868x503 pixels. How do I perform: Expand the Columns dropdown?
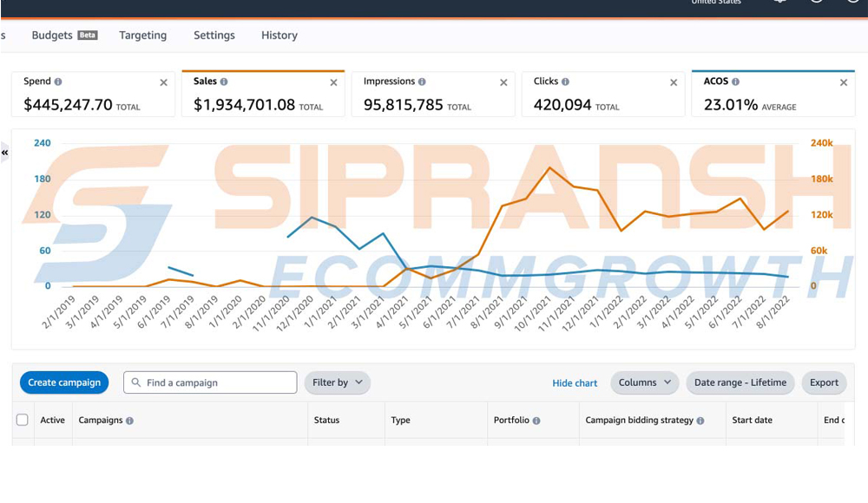pyautogui.click(x=644, y=382)
